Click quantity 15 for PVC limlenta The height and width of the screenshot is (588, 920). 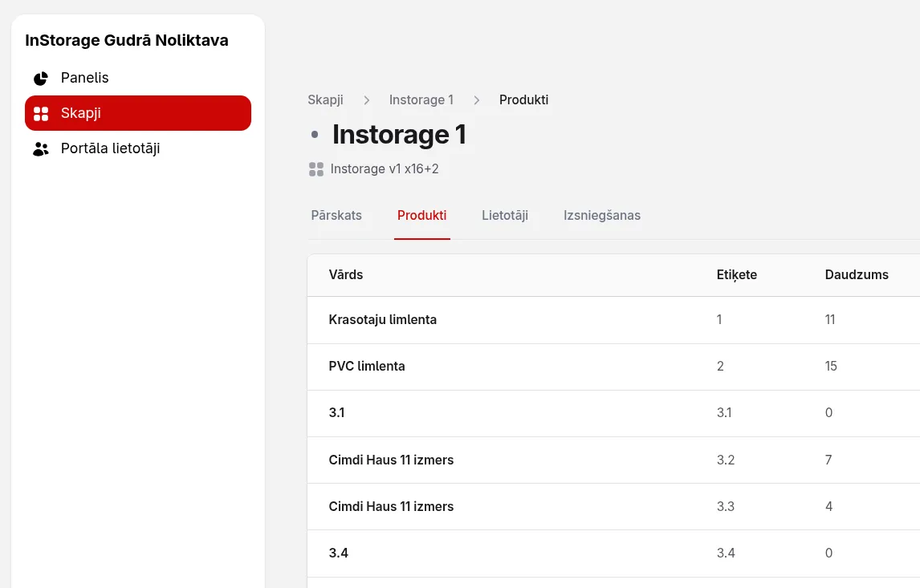pos(831,367)
